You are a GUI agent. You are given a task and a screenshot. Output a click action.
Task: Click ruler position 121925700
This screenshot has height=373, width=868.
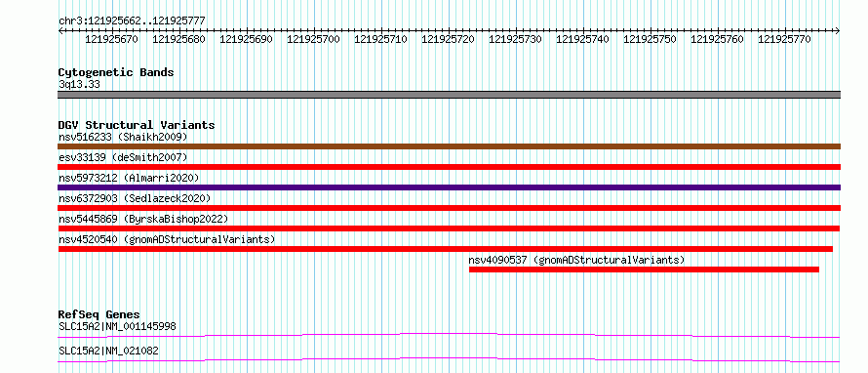coord(313,40)
